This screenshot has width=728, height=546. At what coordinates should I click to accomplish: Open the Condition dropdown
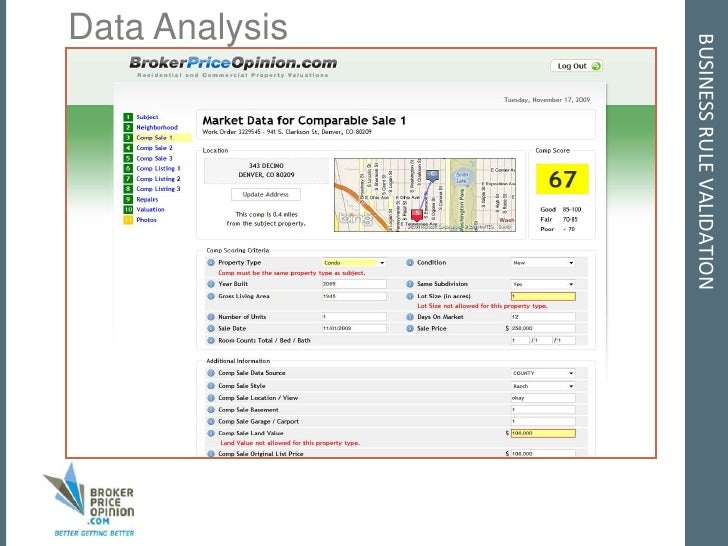point(543,263)
